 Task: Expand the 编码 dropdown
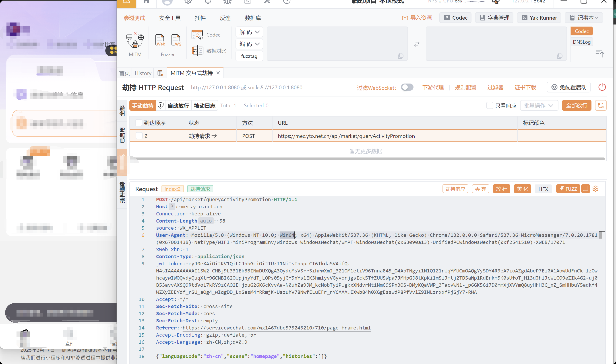pyautogui.click(x=249, y=44)
